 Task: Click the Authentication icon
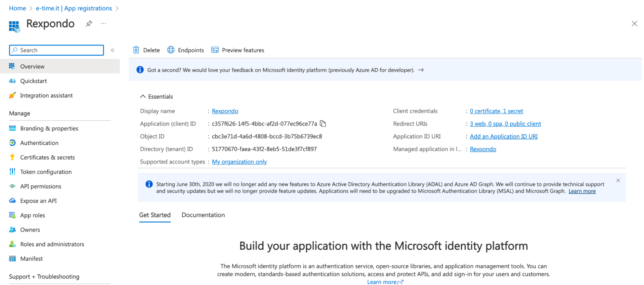[x=12, y=143]
